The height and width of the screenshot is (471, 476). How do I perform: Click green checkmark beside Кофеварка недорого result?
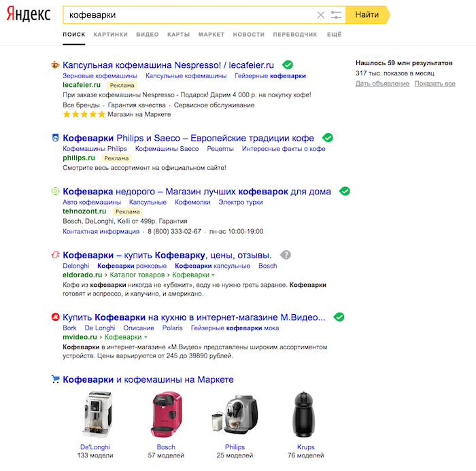pos(345,191)
